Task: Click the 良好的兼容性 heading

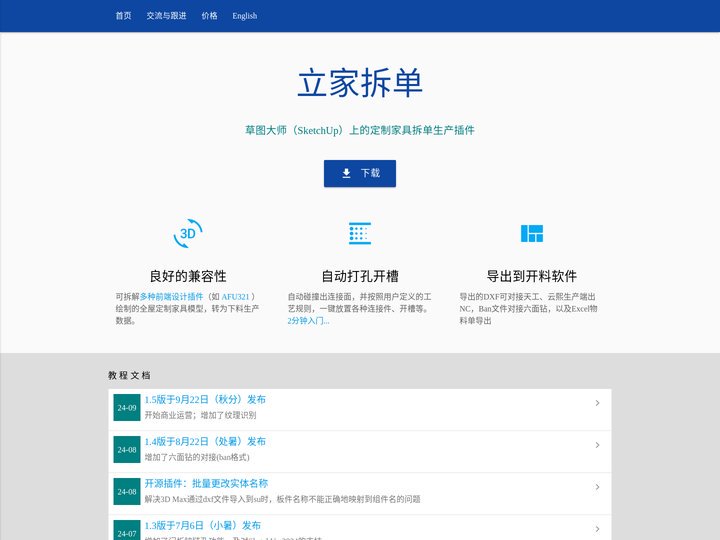Action: pyautogui.click(x=188, y=276)
